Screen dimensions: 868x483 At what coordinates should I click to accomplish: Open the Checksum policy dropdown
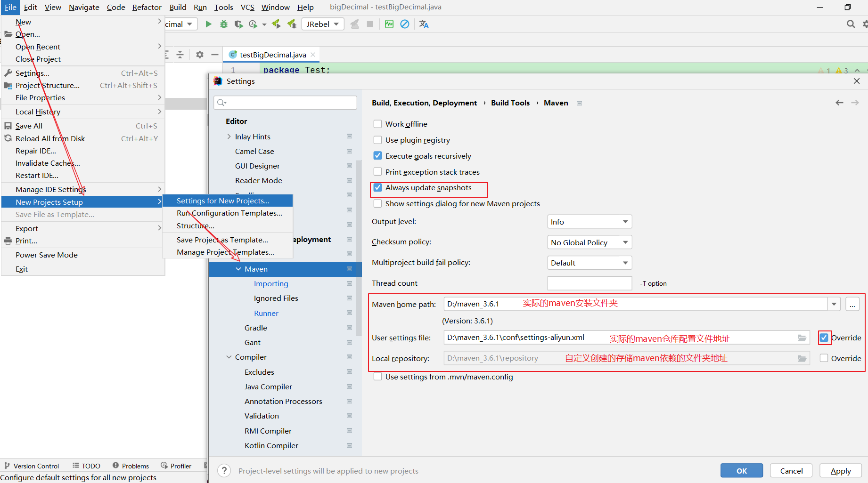pos(590,242)
